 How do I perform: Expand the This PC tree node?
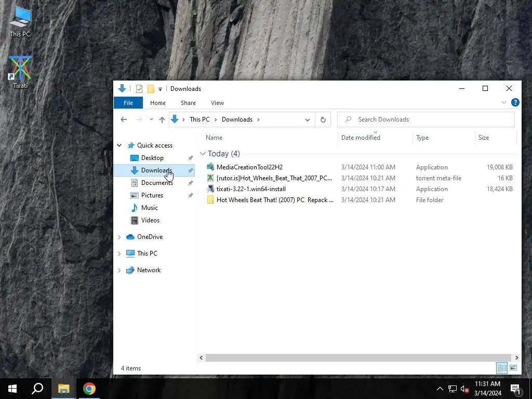pos(119,254)
